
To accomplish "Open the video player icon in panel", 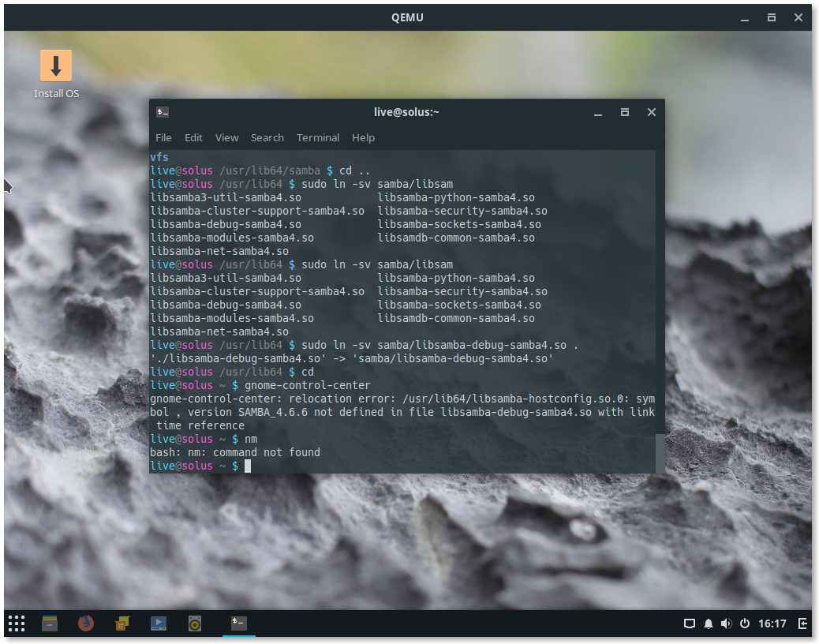I will [x=159, y=623].
